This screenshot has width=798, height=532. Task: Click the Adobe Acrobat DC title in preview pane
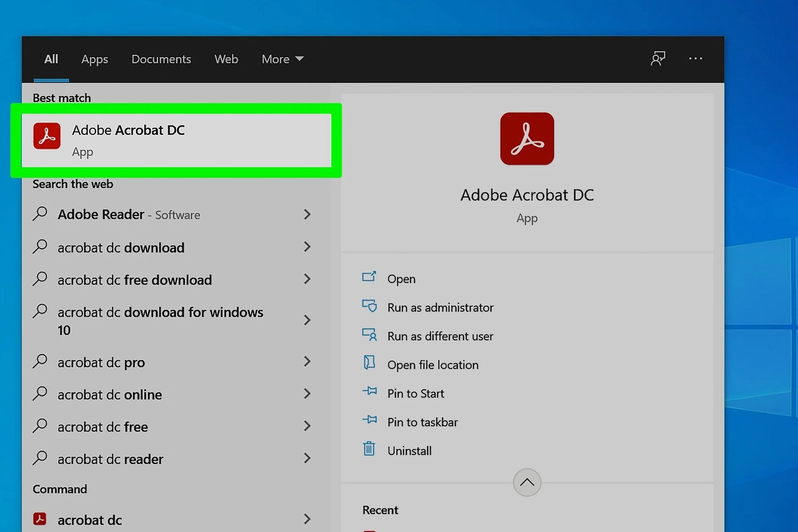pyautogui.click(x=527, y=195)
